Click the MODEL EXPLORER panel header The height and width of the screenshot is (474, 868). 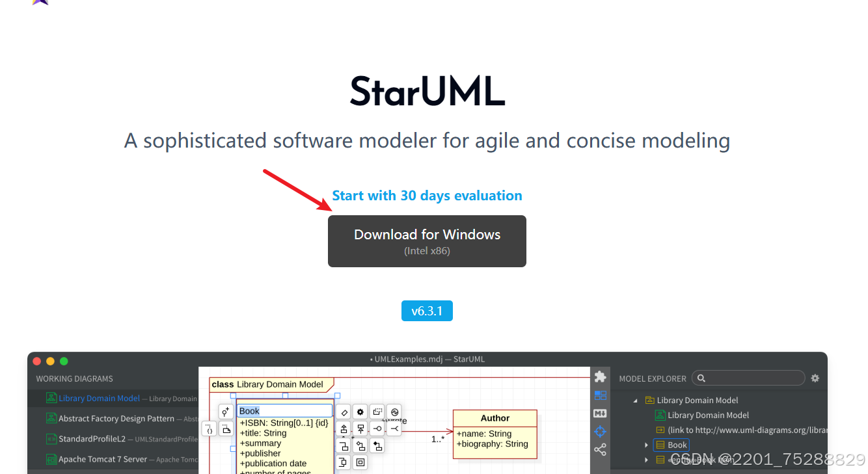click(x=653, y=378)
